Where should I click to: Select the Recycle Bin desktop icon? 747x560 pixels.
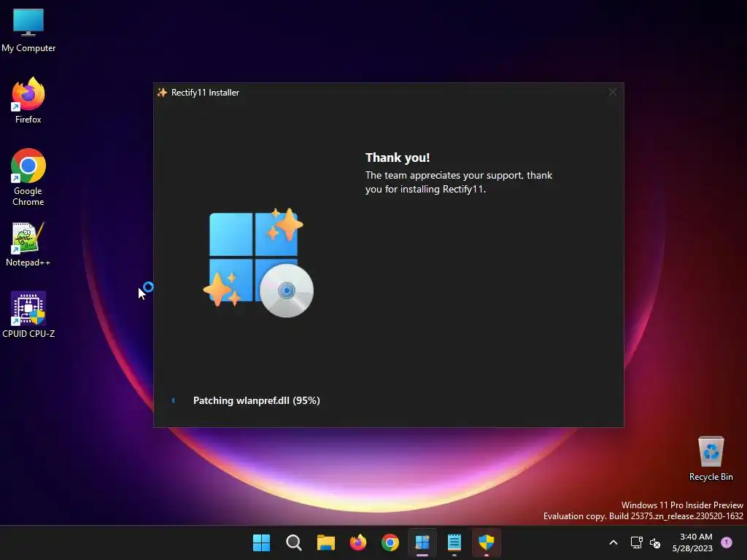[x=711, y=459]
